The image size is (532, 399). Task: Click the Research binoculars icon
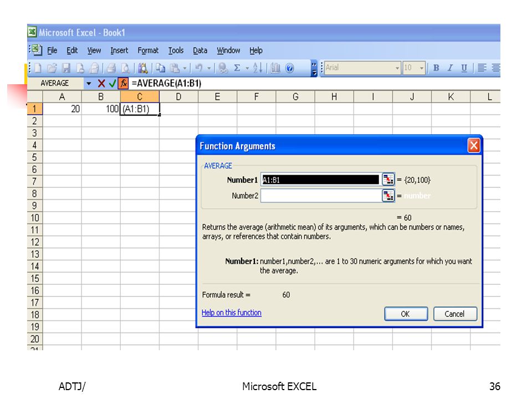click(143, 68)
